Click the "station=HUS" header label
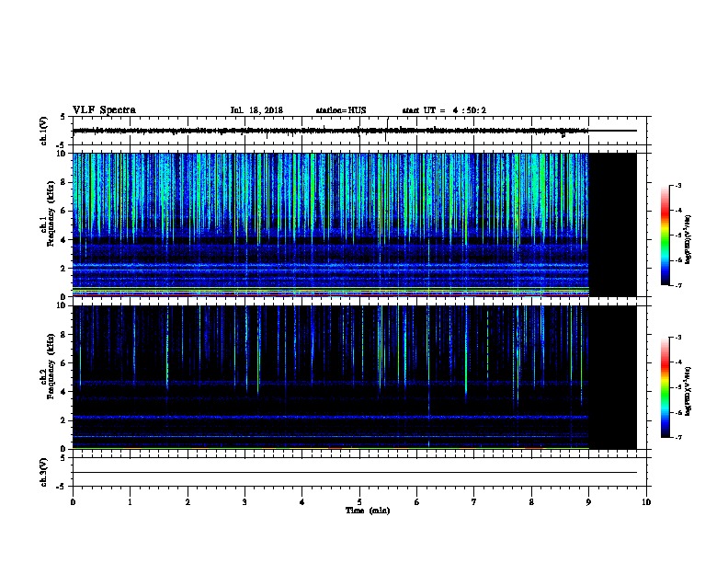 click(x=341, y=110)
